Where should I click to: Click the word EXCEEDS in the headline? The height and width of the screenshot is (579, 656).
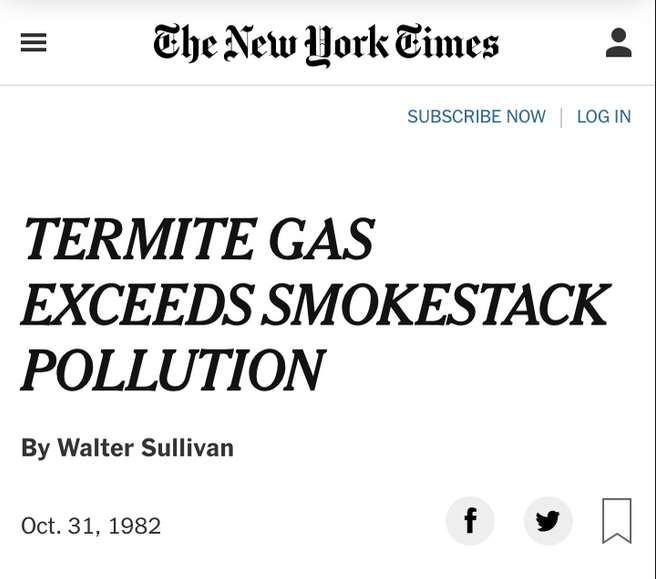pyautogui.click(x=137, y=305)
